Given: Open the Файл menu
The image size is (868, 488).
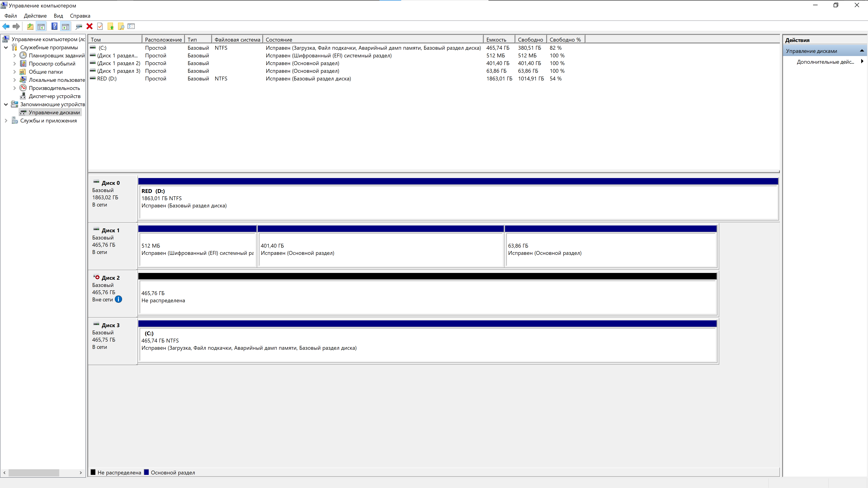Looking at the screenshot, I should (10, 16).
